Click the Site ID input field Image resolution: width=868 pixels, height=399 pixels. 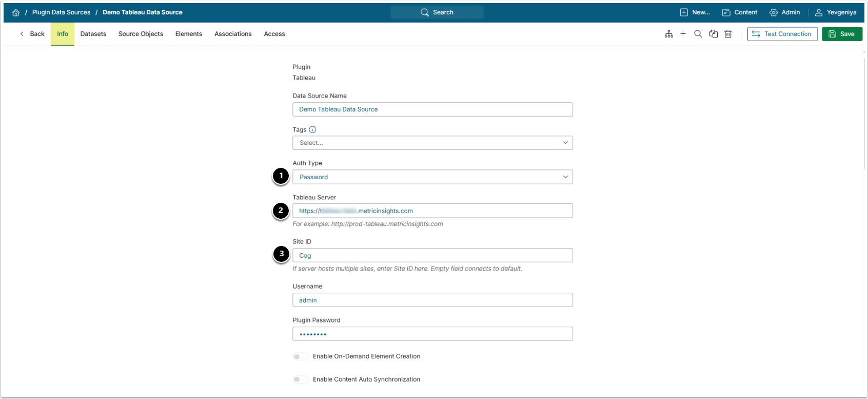coord(432,255)
